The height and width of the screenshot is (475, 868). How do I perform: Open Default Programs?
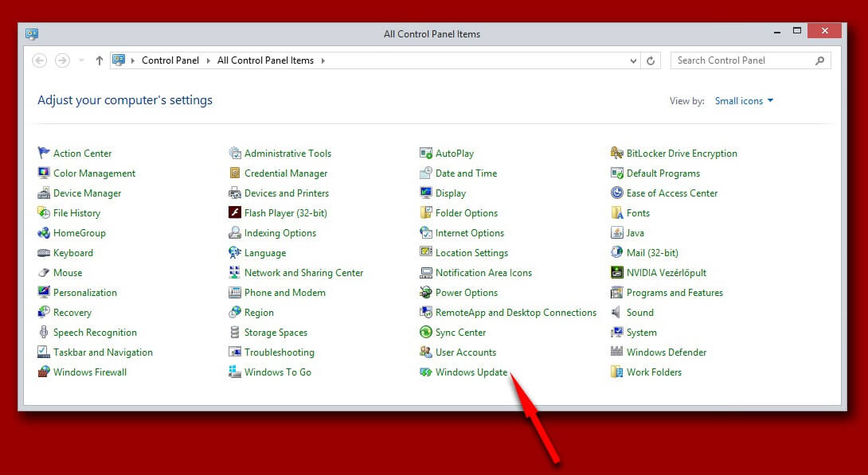[x=663, y=173]
